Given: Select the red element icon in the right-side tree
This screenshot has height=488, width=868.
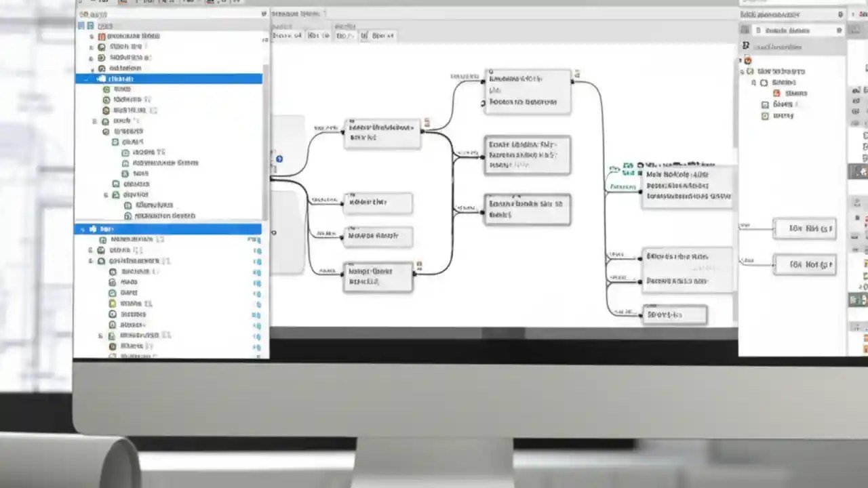Looking at the screenshot, I should pos(777,94).
